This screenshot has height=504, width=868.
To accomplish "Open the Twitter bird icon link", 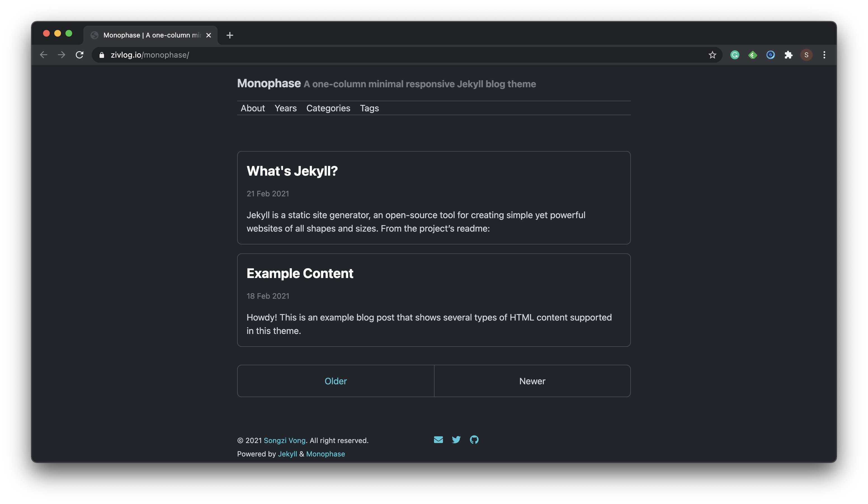I will pos(456,440).
